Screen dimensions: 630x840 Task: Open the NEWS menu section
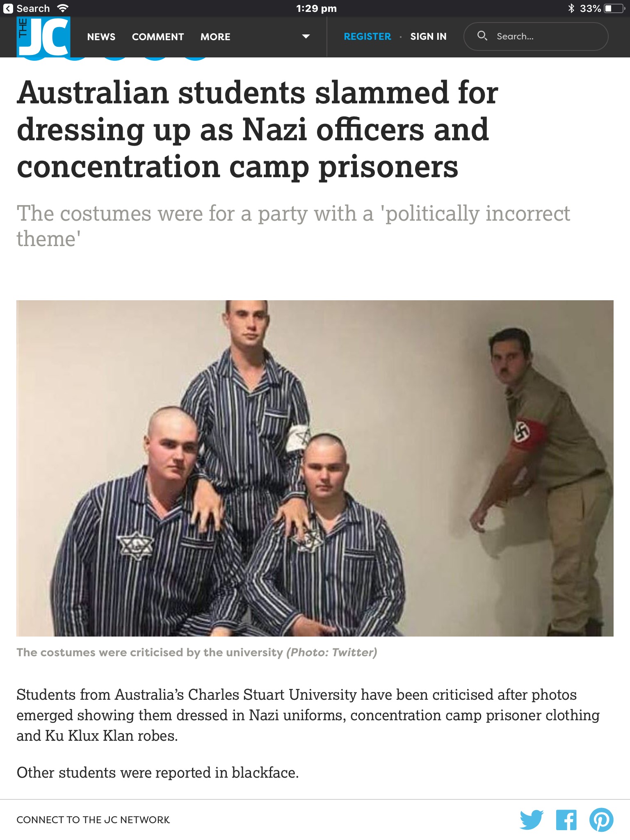(101, 37)
